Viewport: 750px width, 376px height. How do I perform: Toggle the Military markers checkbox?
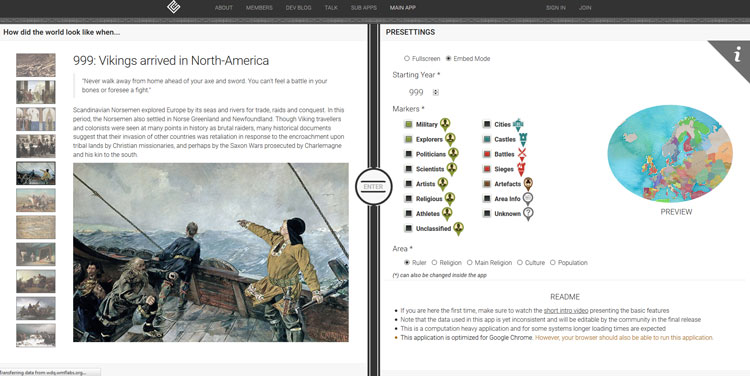[x=408, y=124]
